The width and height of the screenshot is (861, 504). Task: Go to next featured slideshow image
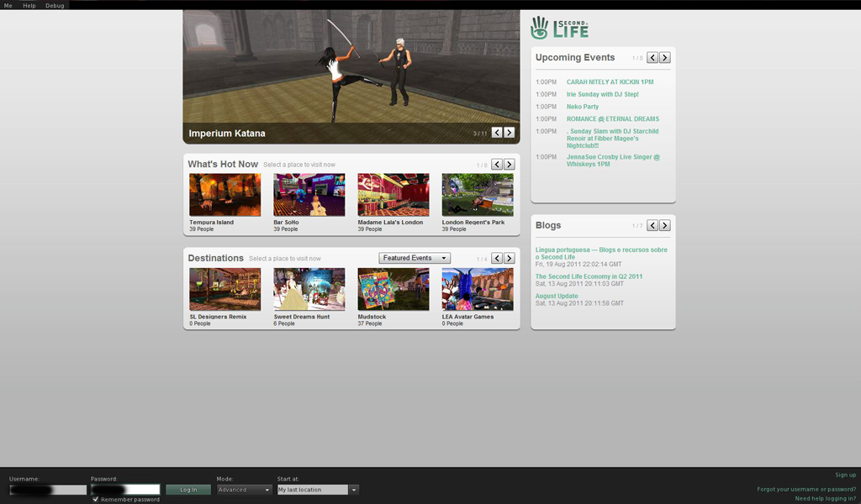click(509, 133)
